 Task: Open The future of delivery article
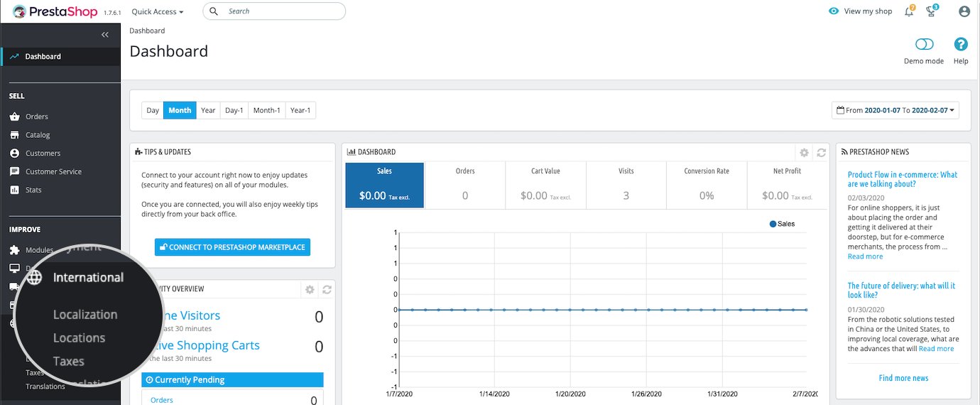pos(901,290)
